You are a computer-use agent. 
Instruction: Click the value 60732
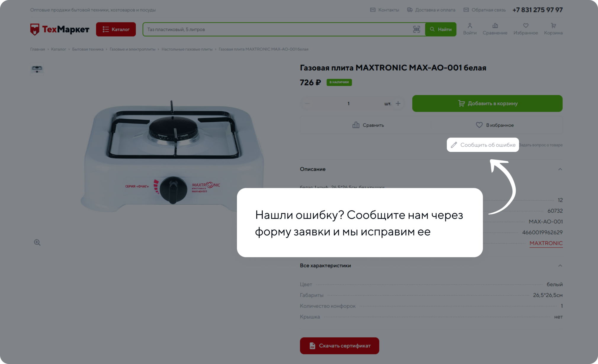555,211
